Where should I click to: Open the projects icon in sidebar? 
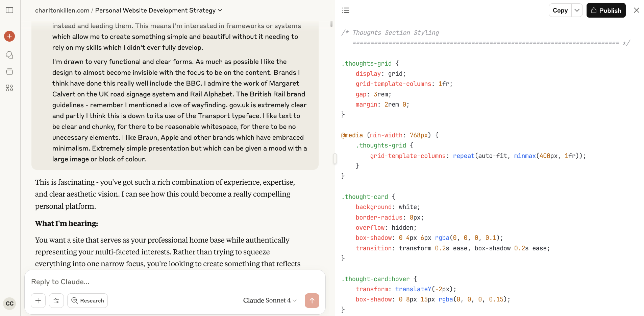(x=9, y=71)
